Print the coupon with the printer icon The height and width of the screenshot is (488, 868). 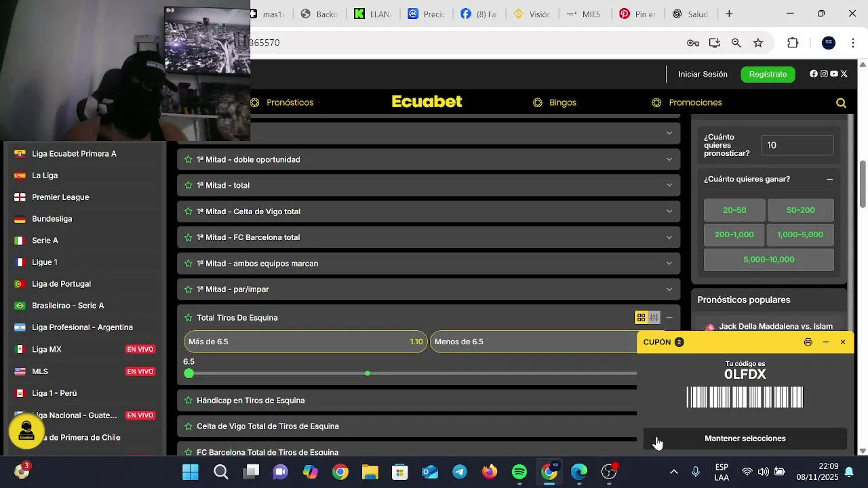pos(808,342)
